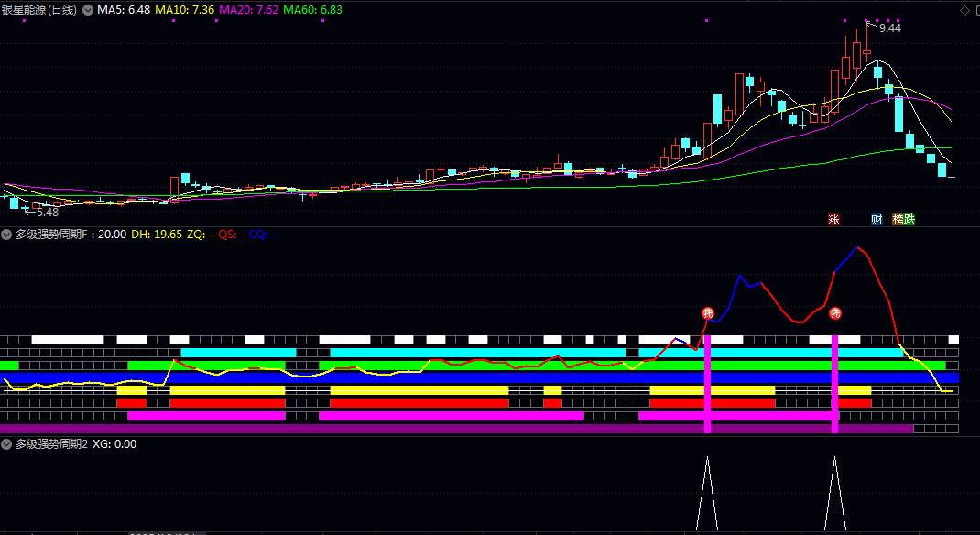Click the 5.48 low price label
Screen dimensions: 980x535
(47, 212)
